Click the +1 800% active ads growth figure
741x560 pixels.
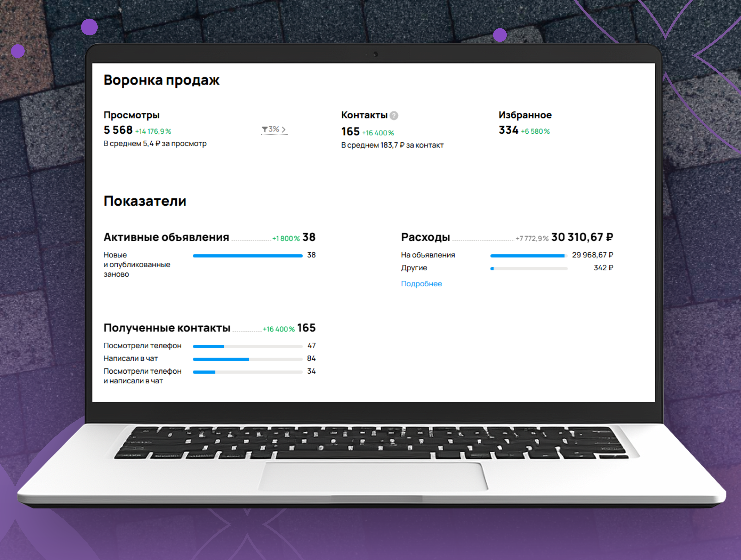coord(286,239)
